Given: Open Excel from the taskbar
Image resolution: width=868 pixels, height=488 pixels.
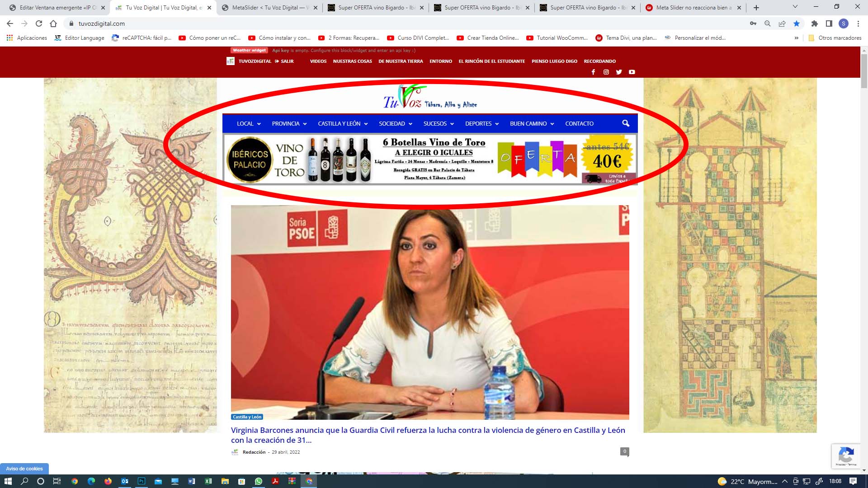Looking at the screenshot, I should (208, 481).
